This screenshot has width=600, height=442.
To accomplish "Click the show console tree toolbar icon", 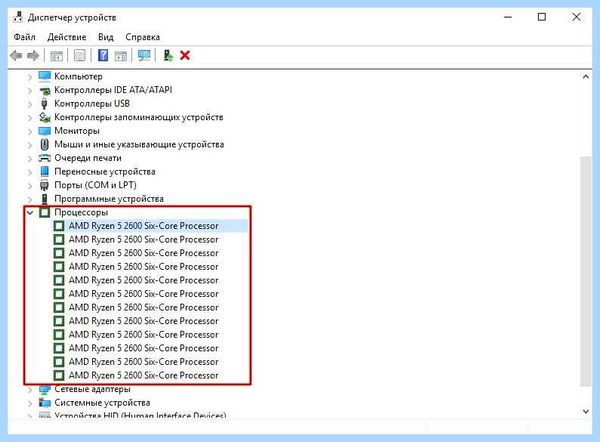I will tap(57, 56).
